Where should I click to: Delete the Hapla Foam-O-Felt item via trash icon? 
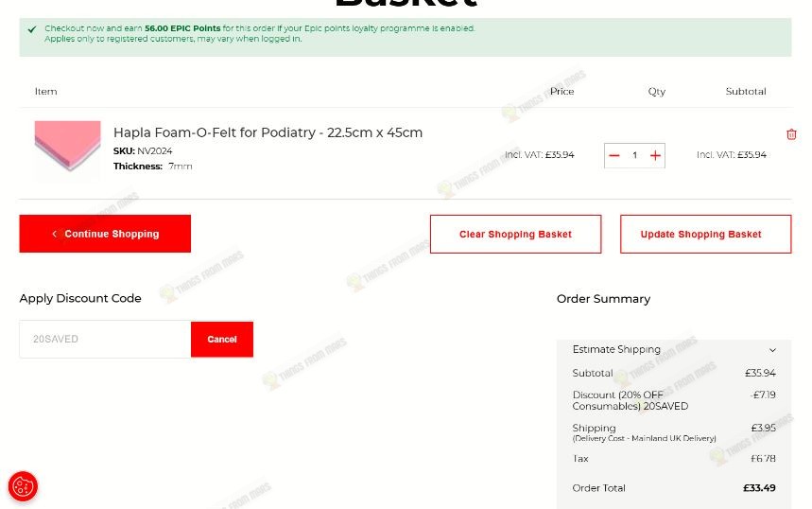[791, 134]
